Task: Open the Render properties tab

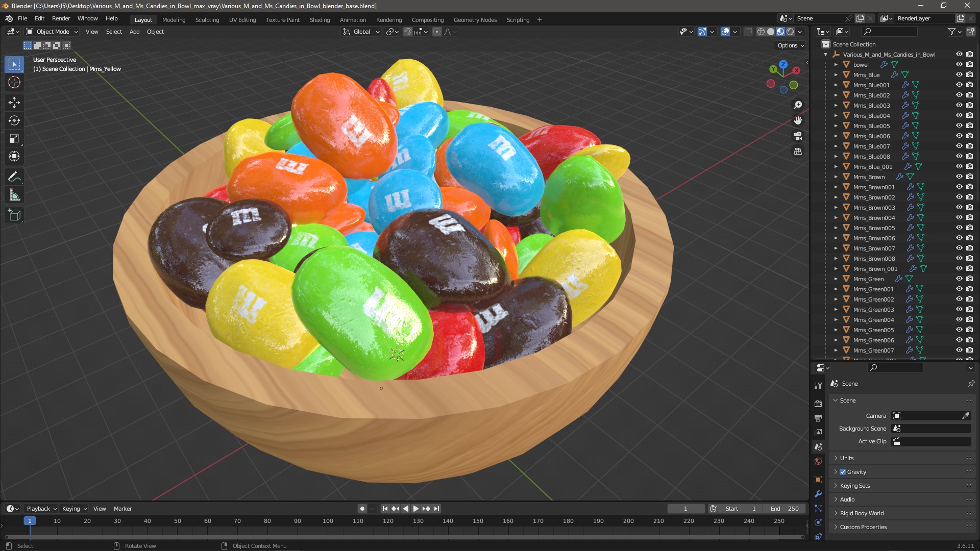Action: click(818, 404)
